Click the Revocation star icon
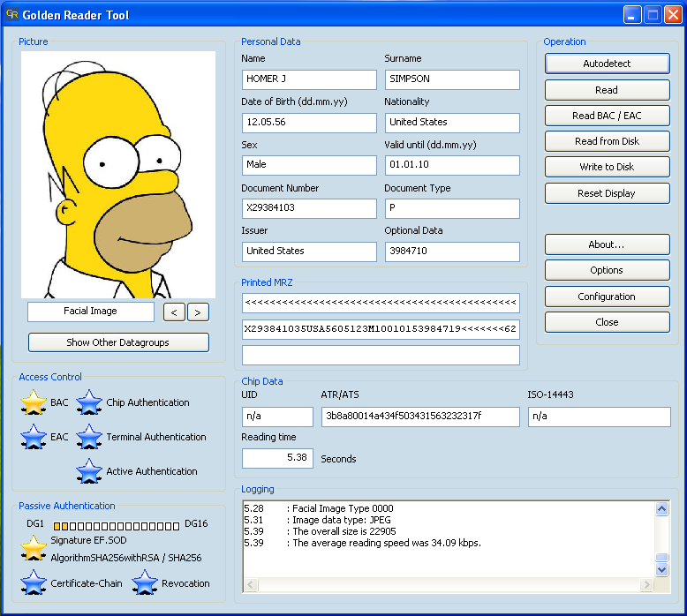Image resolution: width=687 pixels, height=616 pixels. click(145, 582)
